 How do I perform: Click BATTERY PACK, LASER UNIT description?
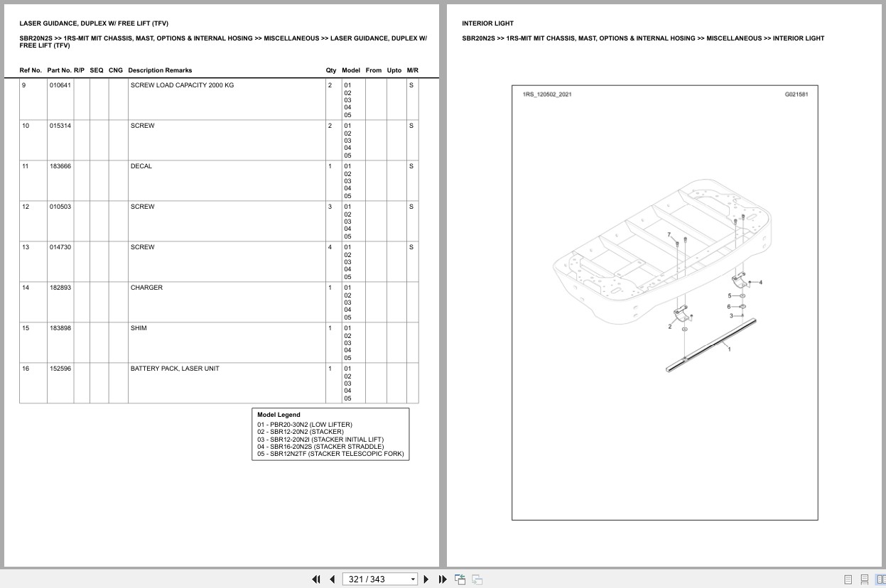pos(175,369)
